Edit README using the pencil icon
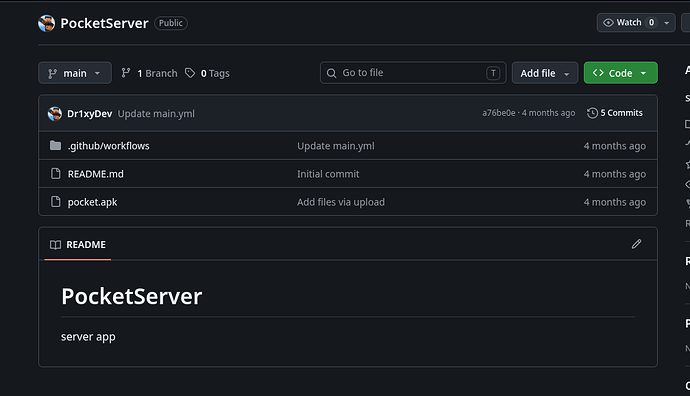 636,244
